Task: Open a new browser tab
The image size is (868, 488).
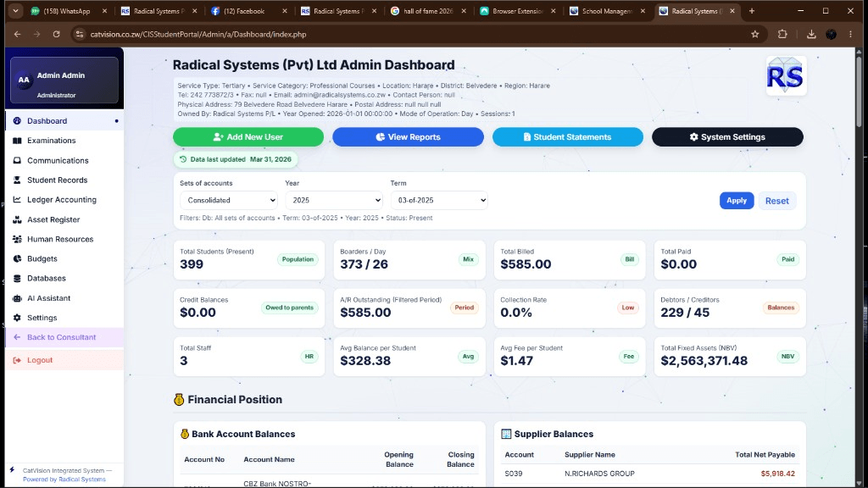Action: tap(752, 11)
